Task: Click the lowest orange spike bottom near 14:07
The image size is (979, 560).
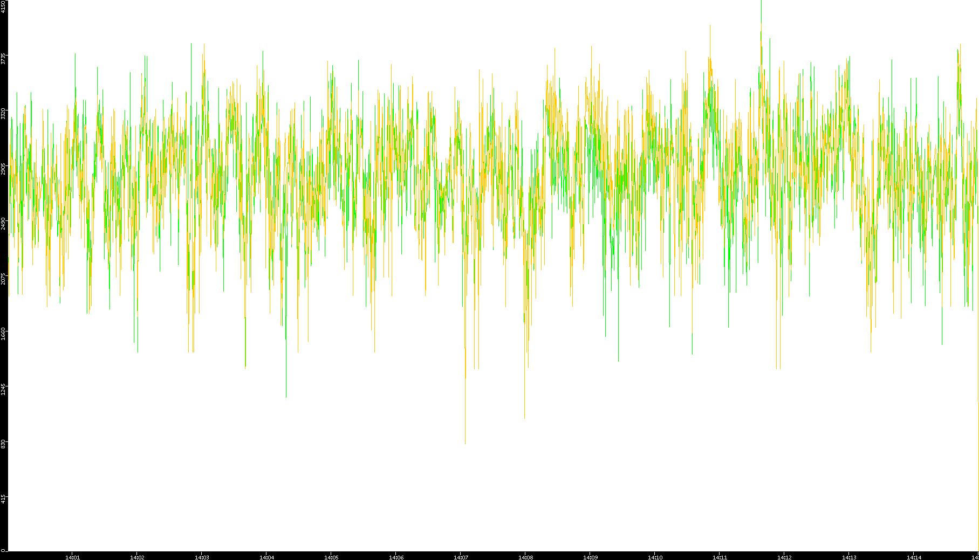Action: pyautogui.click(x=465, y=443)
